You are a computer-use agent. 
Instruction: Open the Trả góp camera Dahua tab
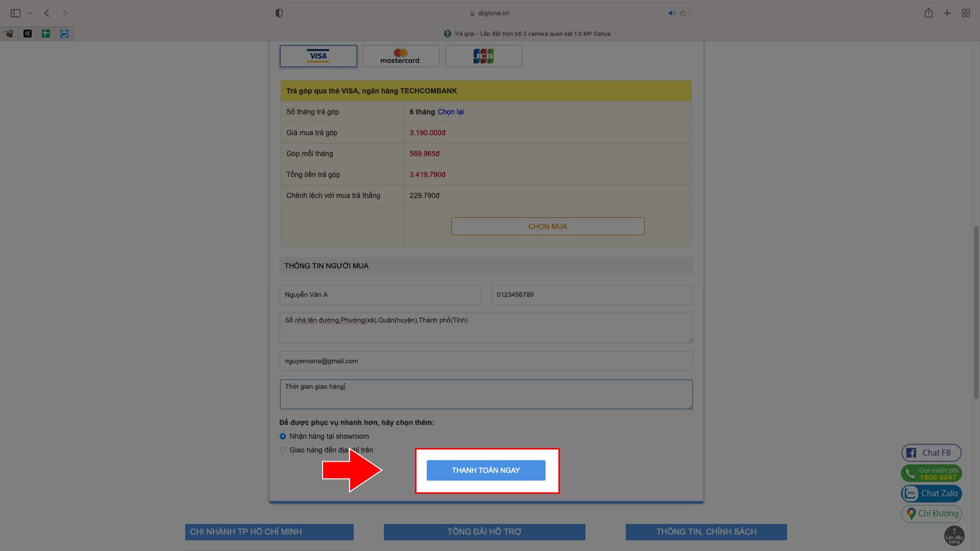pyautogui.click(x=527, y=34)
